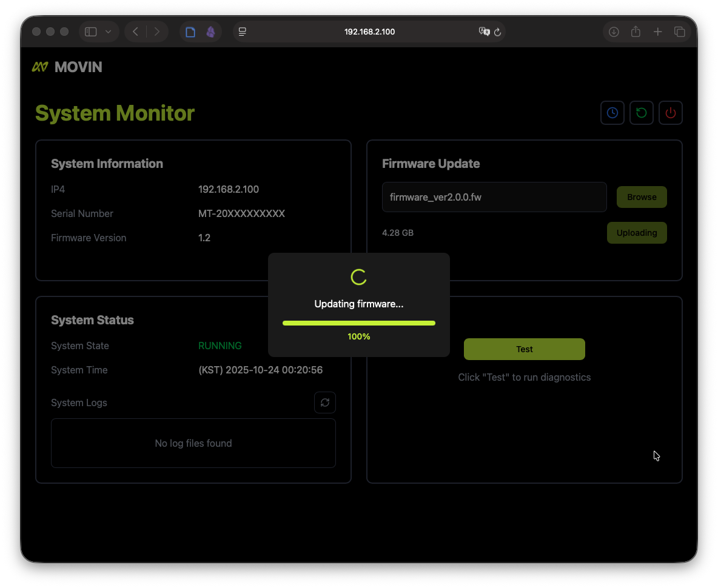Image resolution: width=718 pixels, height=588 pixels.
Task: Open the translate icon in address bar
Action: (x=484, y=32)
